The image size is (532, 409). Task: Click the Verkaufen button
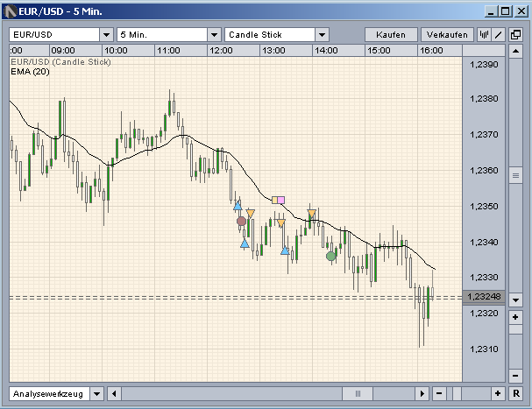click(x=447, y=34)
